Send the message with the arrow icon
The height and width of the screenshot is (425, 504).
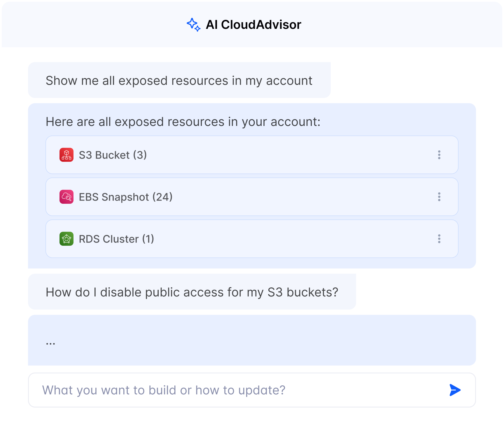click(x=455, y=390)
